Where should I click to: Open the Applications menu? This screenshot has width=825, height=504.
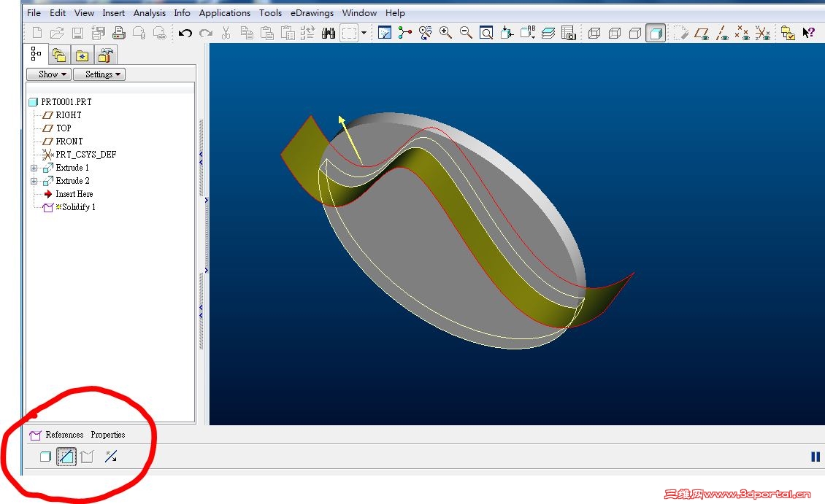(225, 12)
